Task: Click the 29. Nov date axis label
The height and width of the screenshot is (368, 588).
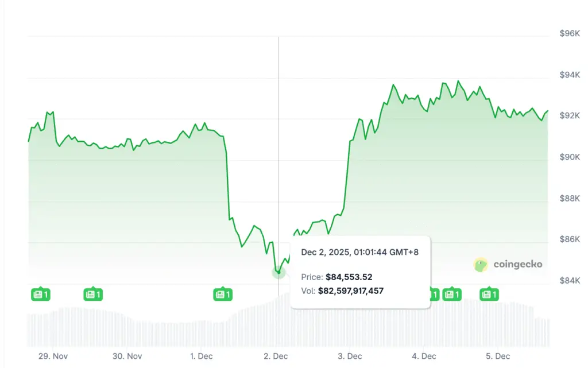Action: tap(52, 356)
